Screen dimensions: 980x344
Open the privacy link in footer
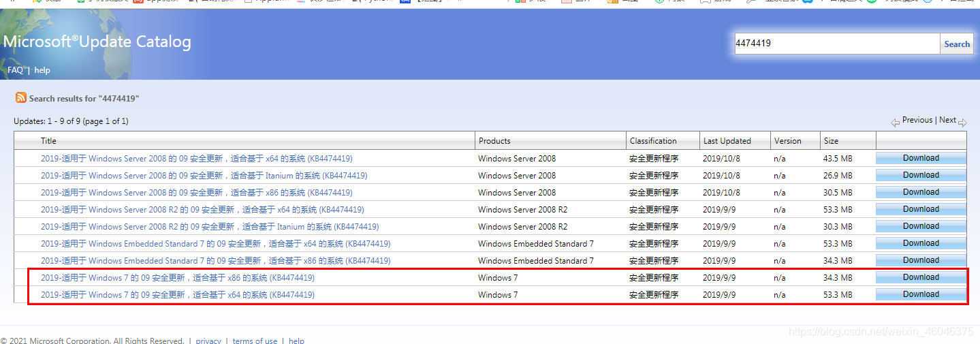[208, 341]
